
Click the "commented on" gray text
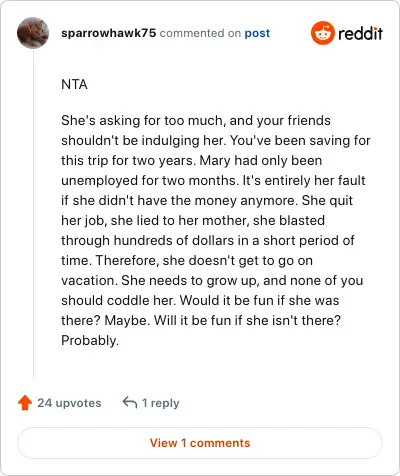click(200, 33)
